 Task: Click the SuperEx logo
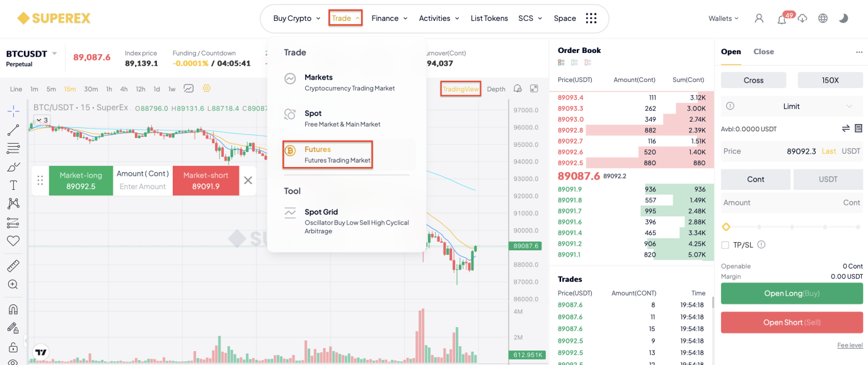coord(54,18)
